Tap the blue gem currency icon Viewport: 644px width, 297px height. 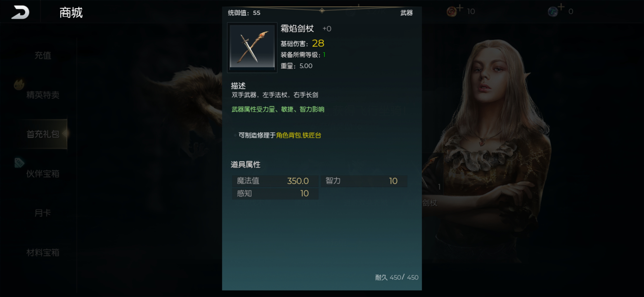click(553, 12)
